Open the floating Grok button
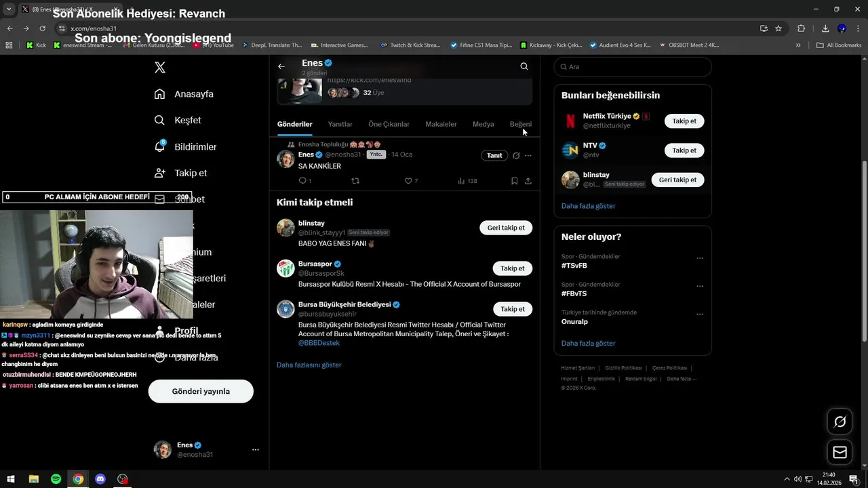The height and width of the screenshot is (488, 868). (840, 422)
